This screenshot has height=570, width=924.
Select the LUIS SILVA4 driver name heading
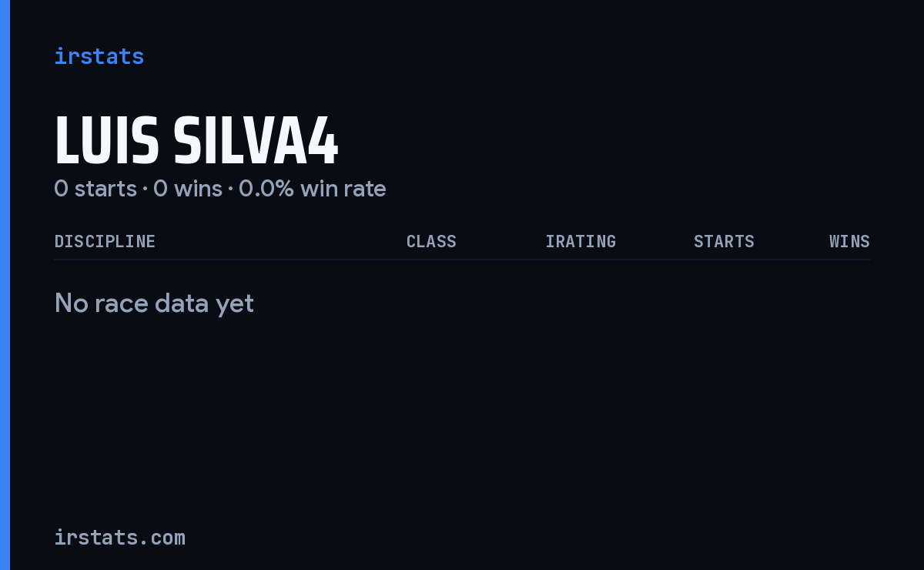click(196, 142)
